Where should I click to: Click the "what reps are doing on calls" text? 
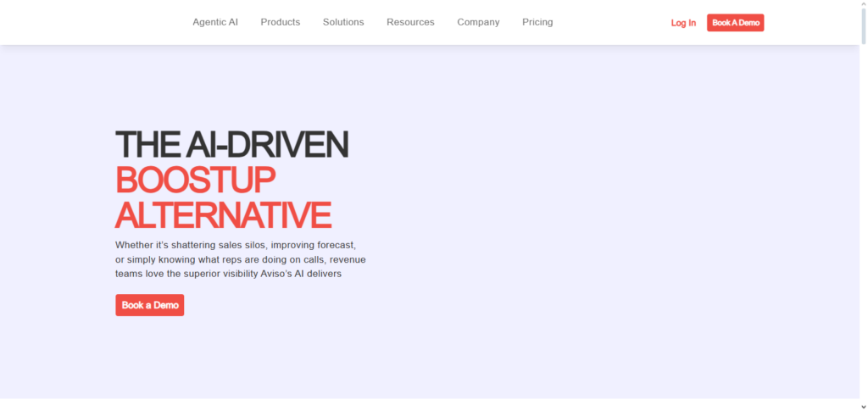click(252, 259)
